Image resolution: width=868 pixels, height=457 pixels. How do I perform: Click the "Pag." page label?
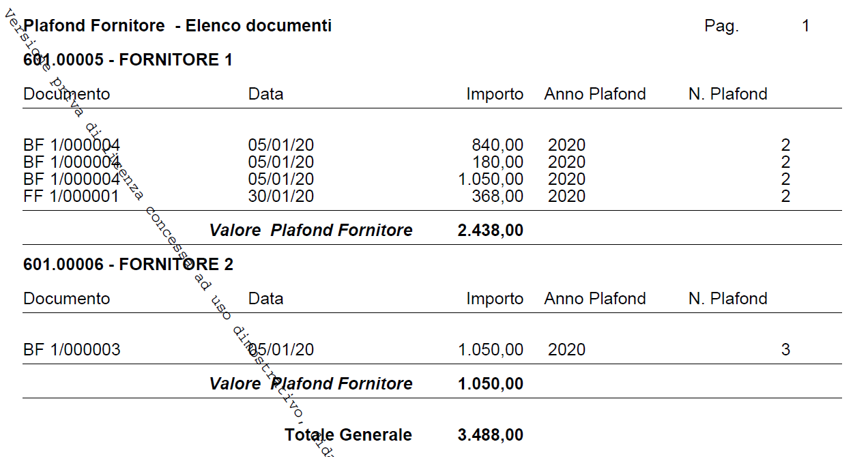pos(721,26)
